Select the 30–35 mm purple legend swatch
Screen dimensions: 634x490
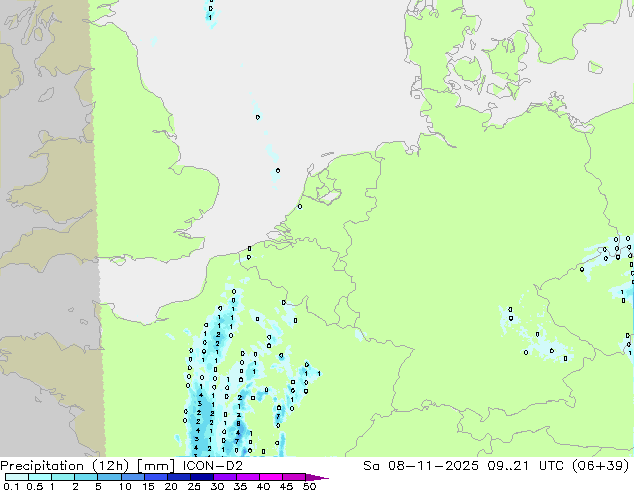click(x=224, y=477)
